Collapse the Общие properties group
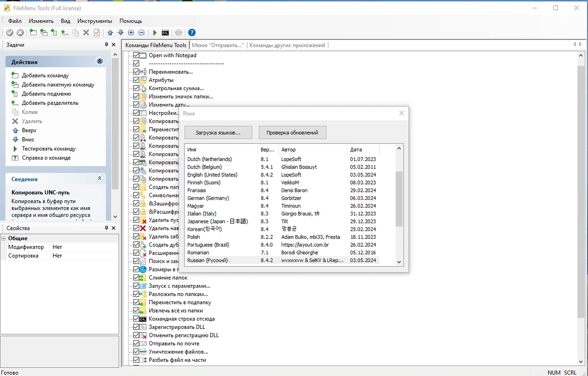Screen dimensions: 588x376 click(3, 238)
